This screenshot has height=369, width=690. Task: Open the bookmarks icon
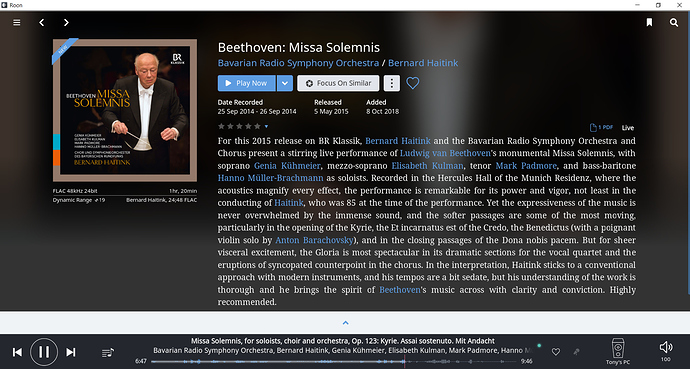[649, 22]
